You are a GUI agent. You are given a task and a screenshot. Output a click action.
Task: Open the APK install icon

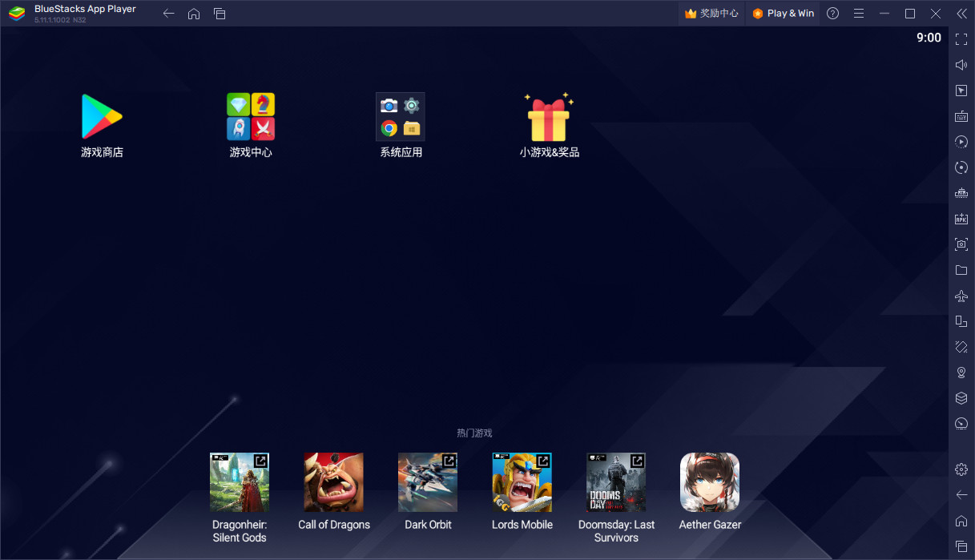tap(961, 219)
